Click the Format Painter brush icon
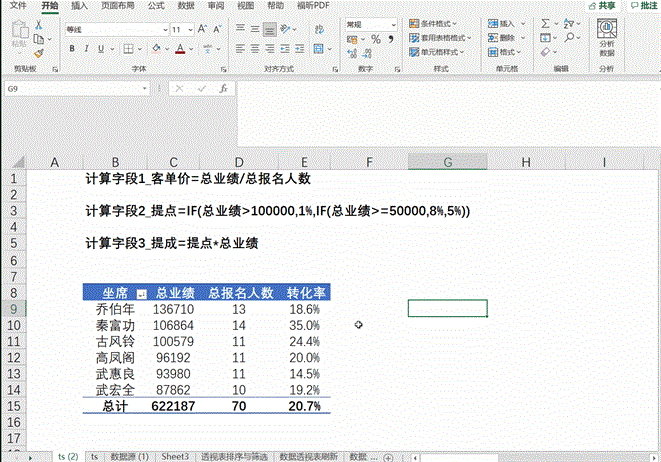The height and width of the screenshot is (462, 661). click(x=38, y=52)
